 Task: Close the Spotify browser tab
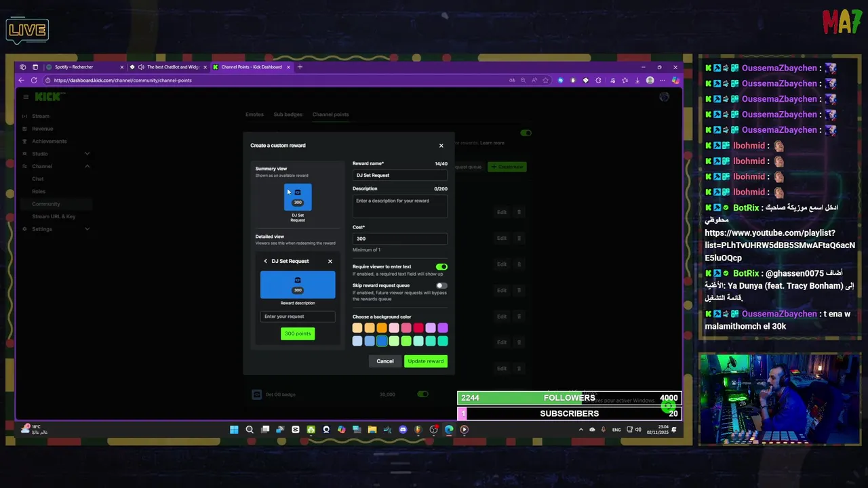(x=122, y=67)
